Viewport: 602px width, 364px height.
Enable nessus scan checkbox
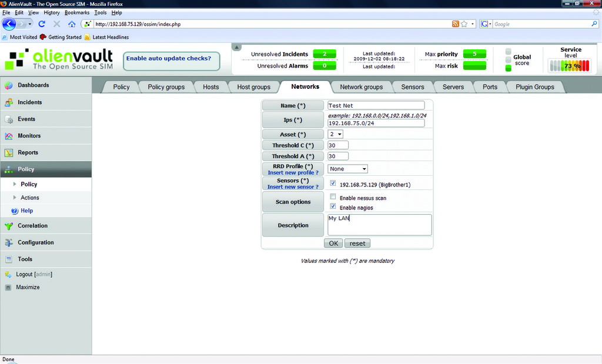pos(333,197)
